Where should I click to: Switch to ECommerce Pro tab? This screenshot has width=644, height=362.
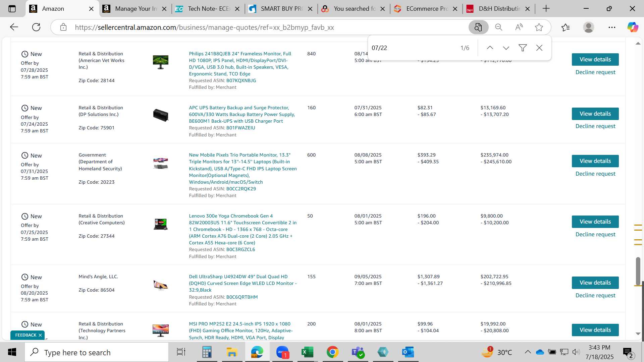[427, 9]
